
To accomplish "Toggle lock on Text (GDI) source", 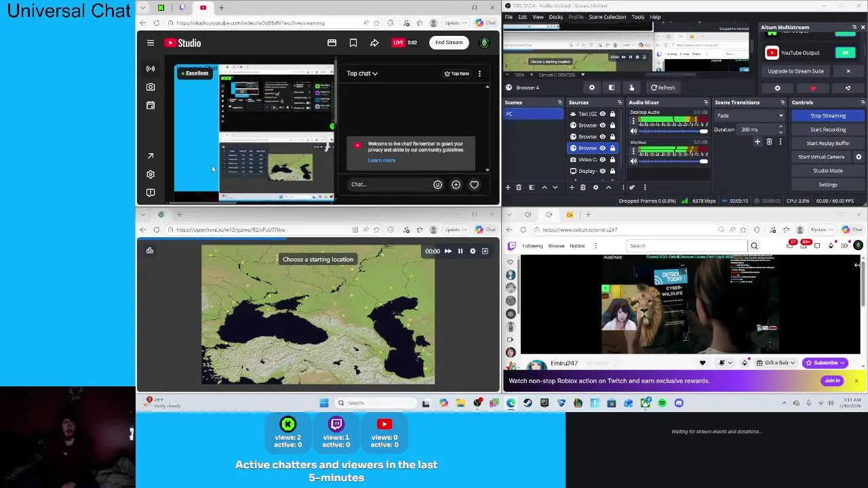I will click(x=612, y=114).
